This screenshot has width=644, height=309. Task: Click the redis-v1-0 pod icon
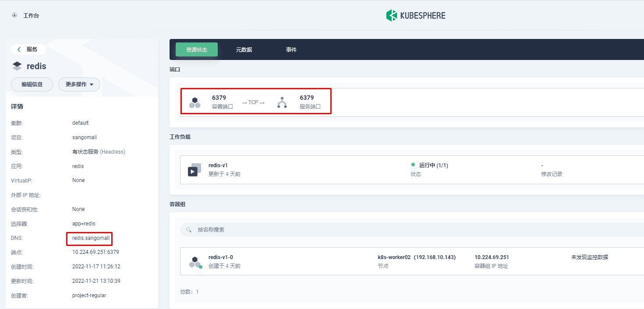[x=195, y=262]
